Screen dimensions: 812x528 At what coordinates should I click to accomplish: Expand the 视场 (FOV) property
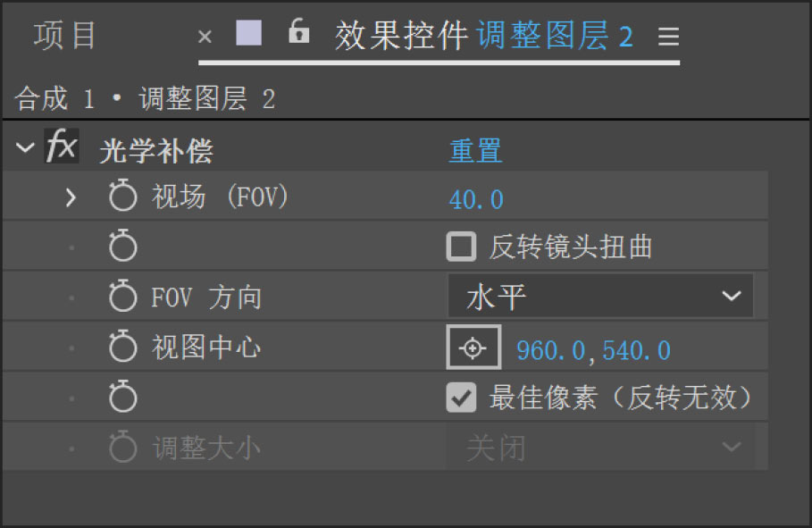point(71,197)
